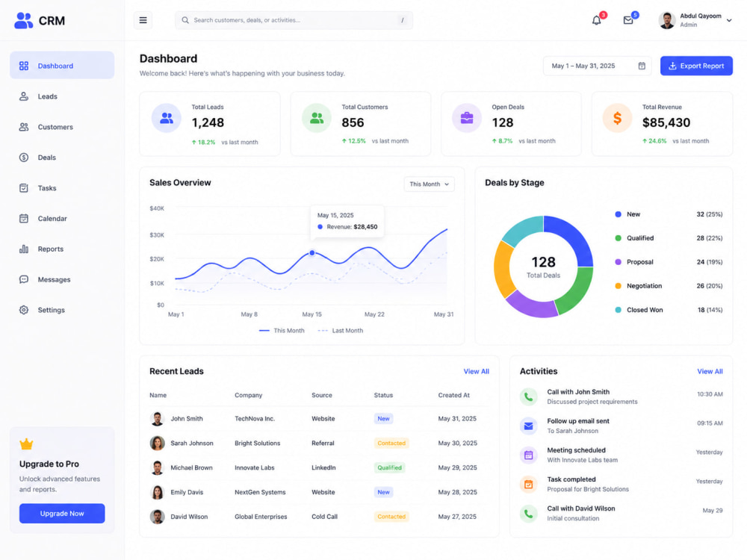Open the date range calendar icon

click(642, 66)
